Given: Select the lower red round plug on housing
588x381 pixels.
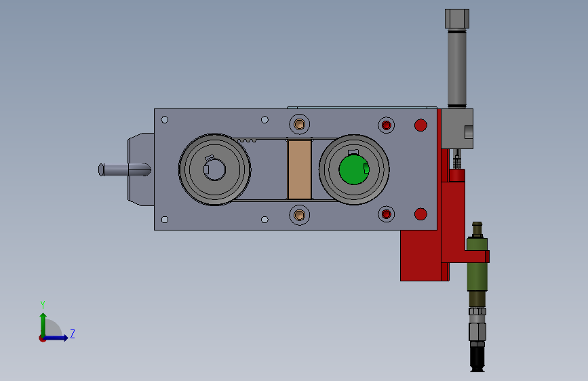Looking at the screenshot, I should coord(420,214).
